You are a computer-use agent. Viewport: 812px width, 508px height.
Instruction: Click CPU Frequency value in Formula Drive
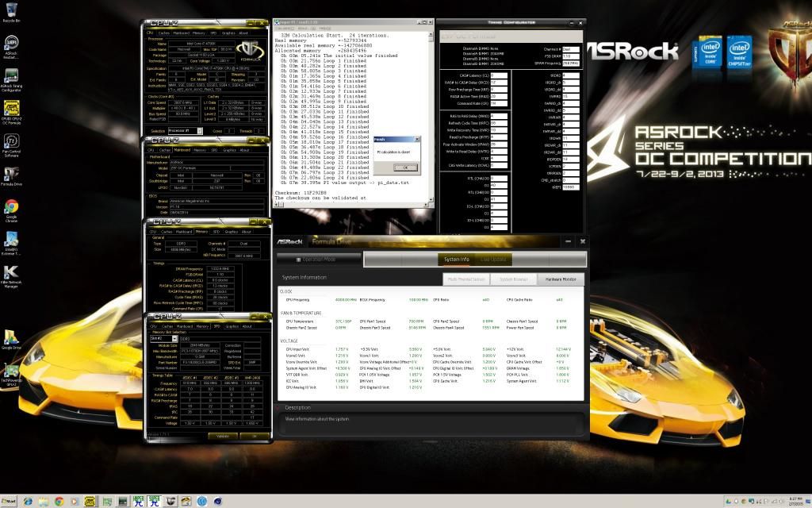[x=346, y=299]
